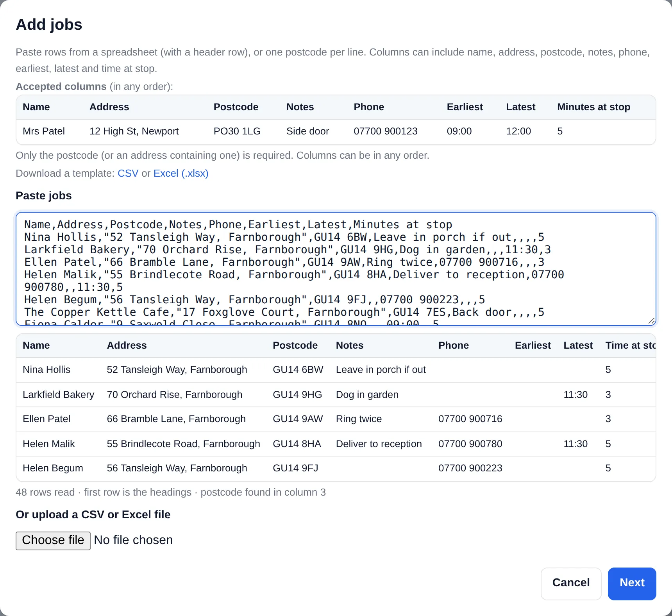672x616 pixels.
Task: Click postcode GU14 6BW in preview
Action: coord(298,370)
